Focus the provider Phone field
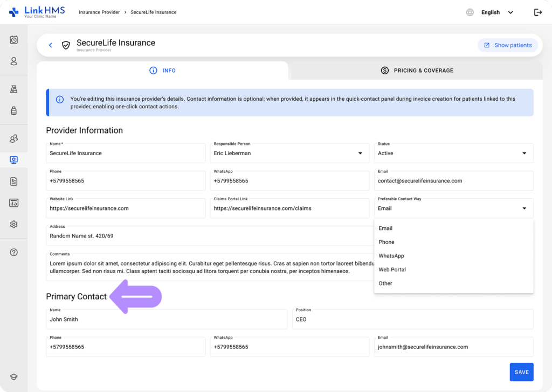The height and width of the screenshot is (392, 552). click(125, 181)
